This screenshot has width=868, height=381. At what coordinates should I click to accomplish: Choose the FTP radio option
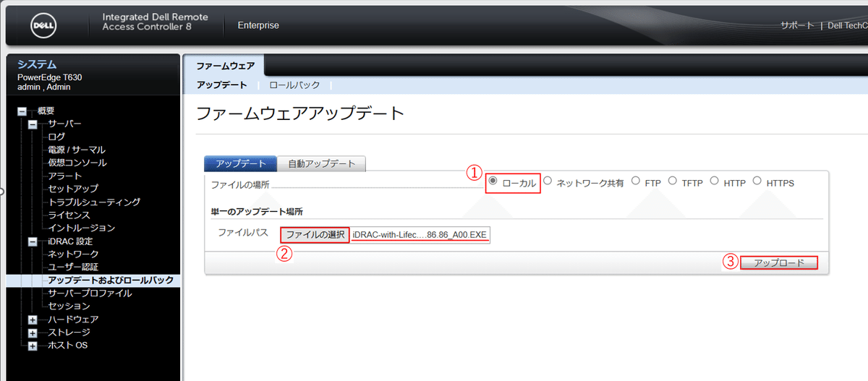(635, 181)
